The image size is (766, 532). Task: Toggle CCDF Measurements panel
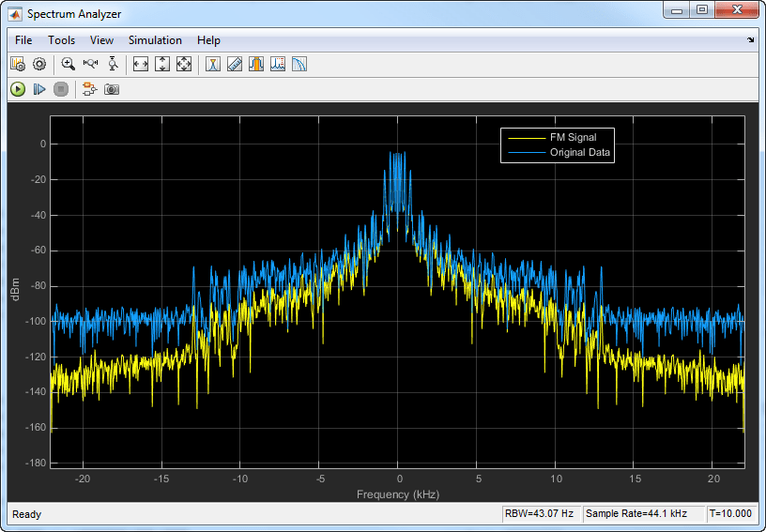[x=299, y=65]
